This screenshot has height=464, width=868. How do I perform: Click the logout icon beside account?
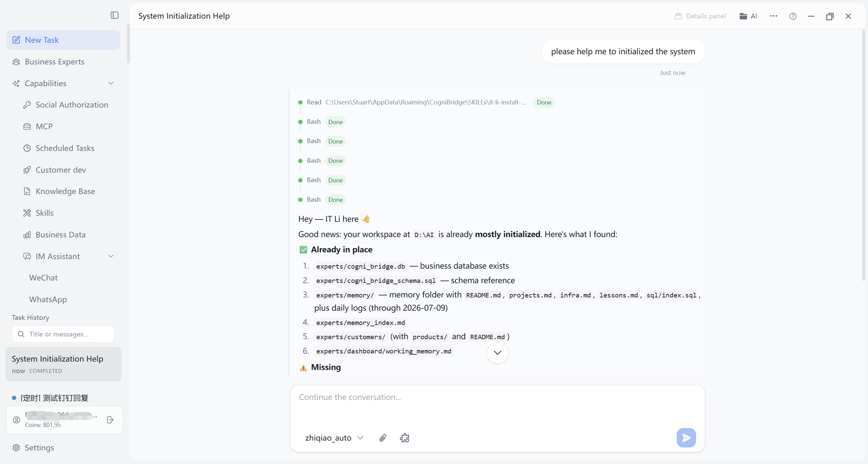coord(110,420)
